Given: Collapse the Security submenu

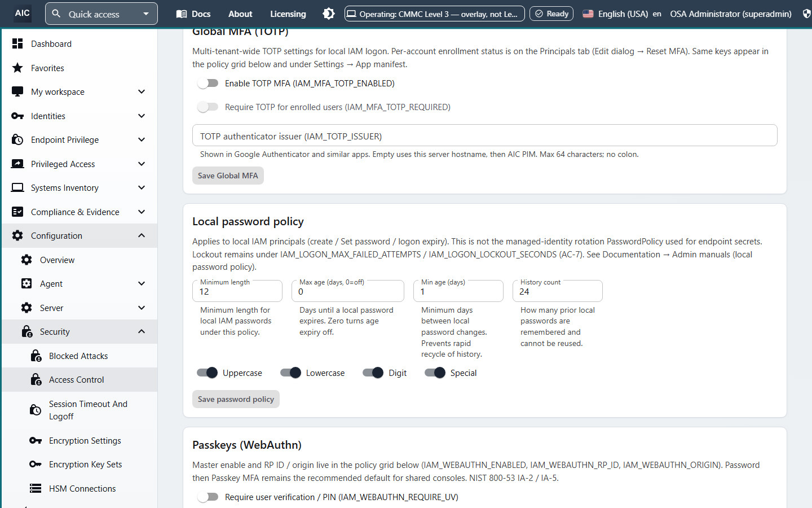Looking at the screenshot, I should coord(142,331).
